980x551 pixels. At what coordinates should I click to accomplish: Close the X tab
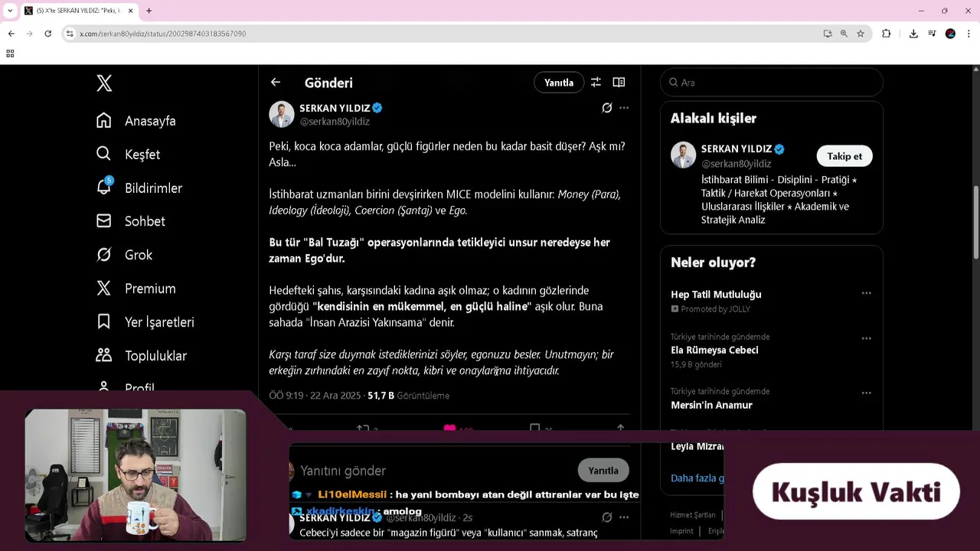pyautogui.click(x=130, y=11)
